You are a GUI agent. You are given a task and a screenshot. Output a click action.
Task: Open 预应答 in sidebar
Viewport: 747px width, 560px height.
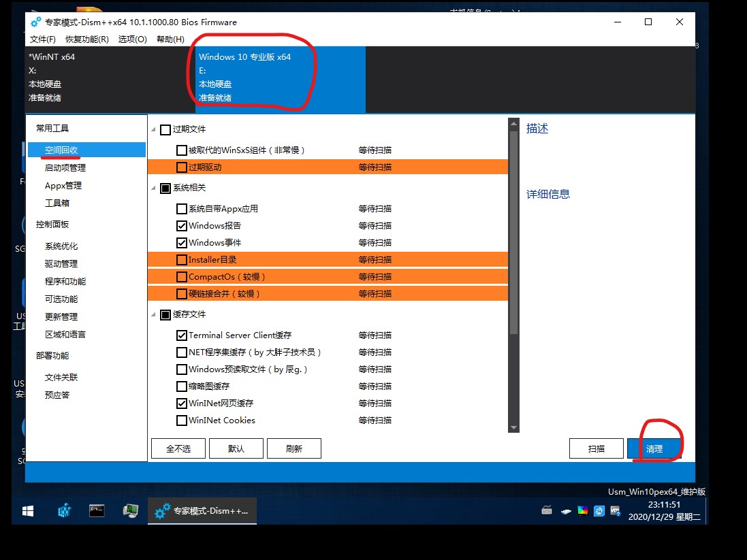pos(57,395)
